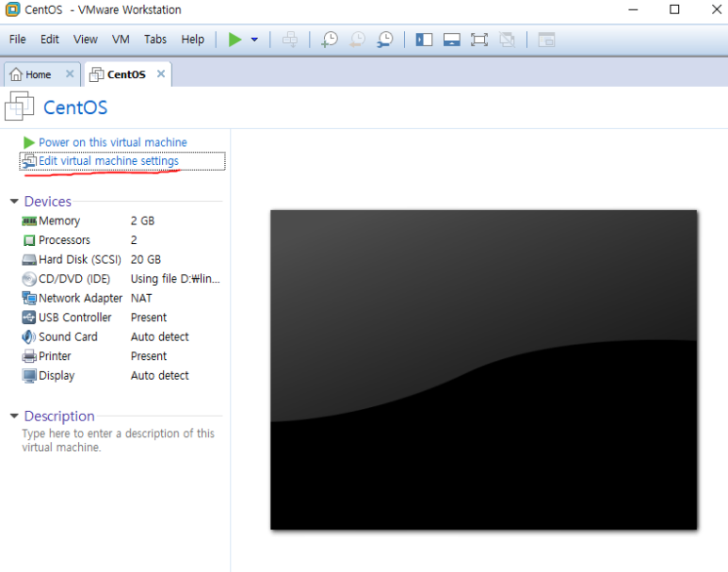Collapse the Devices section
The width and height of the screenshot is (728, 572).
(14, 202)
